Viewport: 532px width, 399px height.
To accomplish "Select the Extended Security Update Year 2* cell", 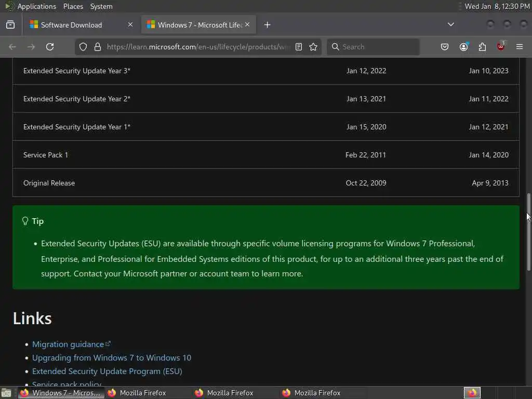I will tap(77, 99).
